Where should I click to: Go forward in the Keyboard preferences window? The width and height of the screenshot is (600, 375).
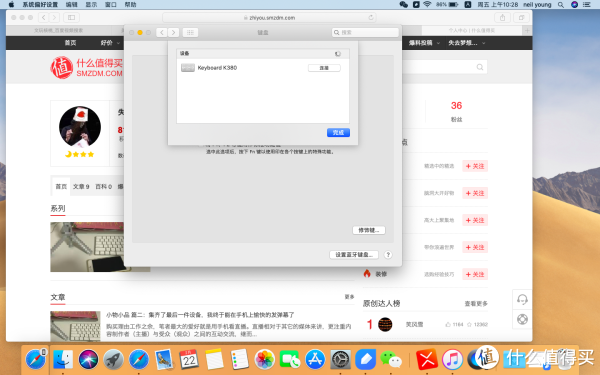pos(173,33)
